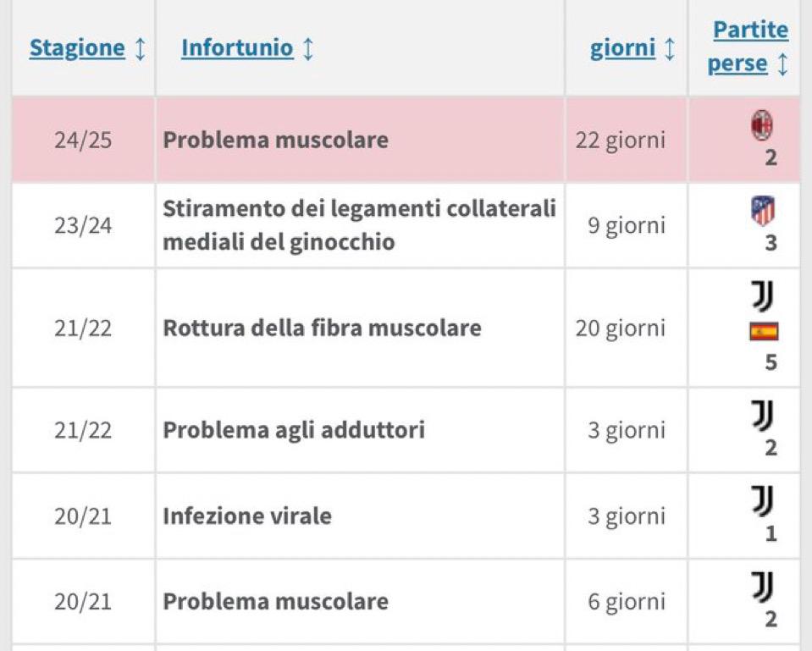Click sort arrow next to Stagione
The height and width of the screenshot is (651, 812).
pos(141,49)
